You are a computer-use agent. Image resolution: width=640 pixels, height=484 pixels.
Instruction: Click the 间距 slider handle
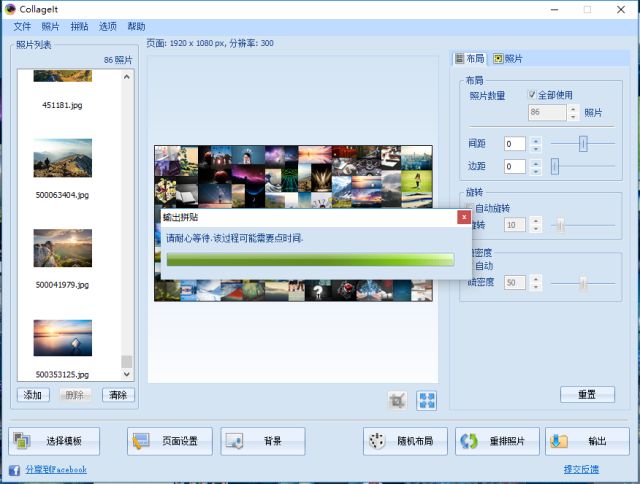583,144
